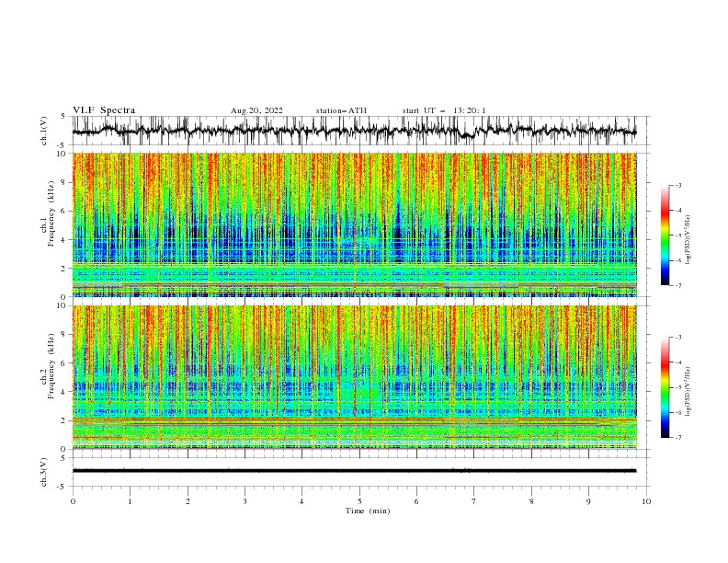
Task: Click the ch.2 PSD color bar
Action: (665, 387)
